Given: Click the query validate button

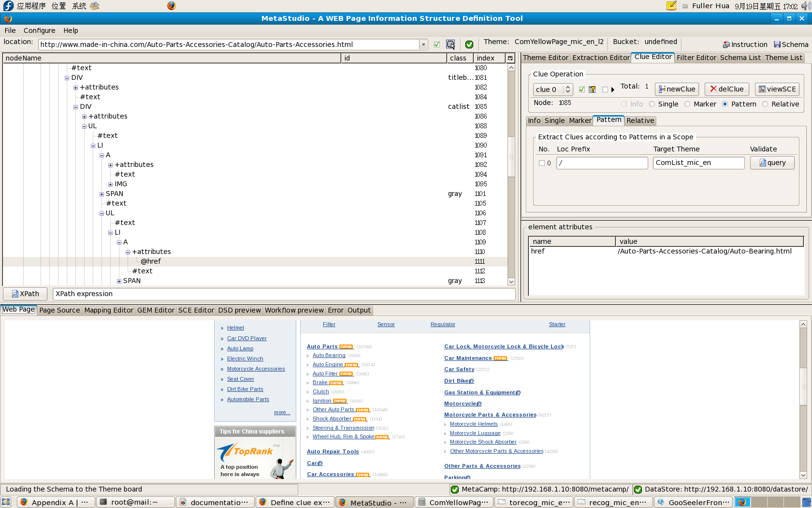Looking at the screenshot, I should click(772, 163).
